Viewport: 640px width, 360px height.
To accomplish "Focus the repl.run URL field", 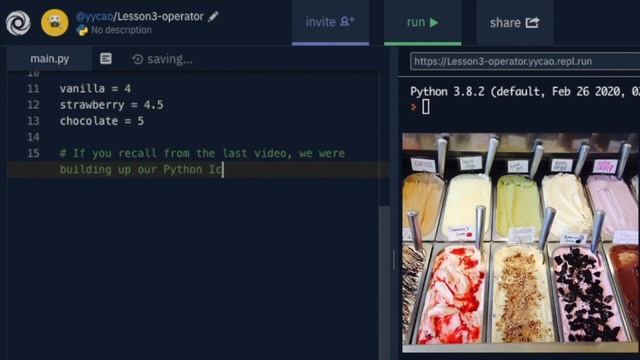I will pos(525,61).
